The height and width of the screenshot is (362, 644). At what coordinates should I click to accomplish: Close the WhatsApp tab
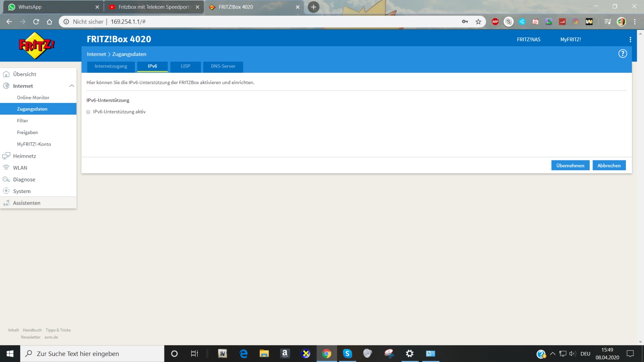(97, 7)
